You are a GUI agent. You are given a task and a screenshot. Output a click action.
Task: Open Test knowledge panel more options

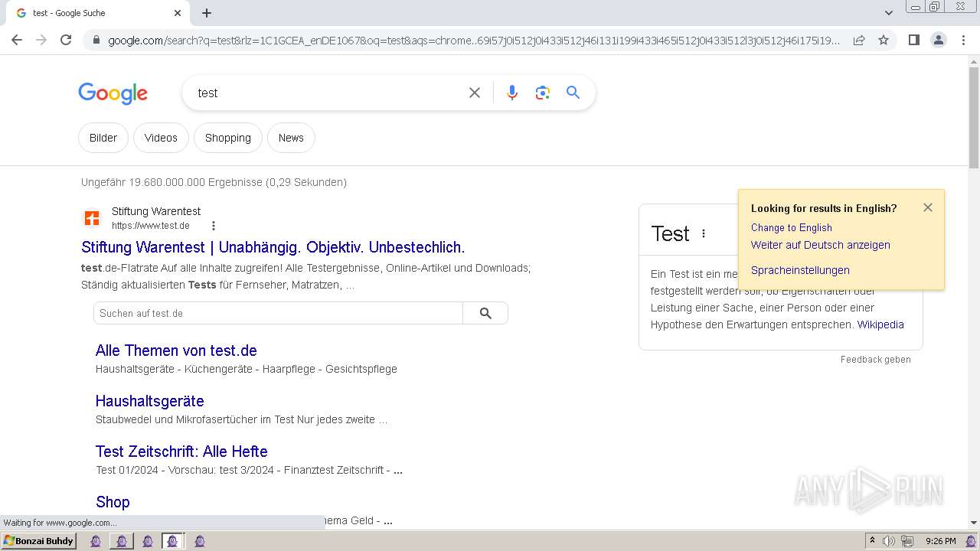[x=703, y=233]
